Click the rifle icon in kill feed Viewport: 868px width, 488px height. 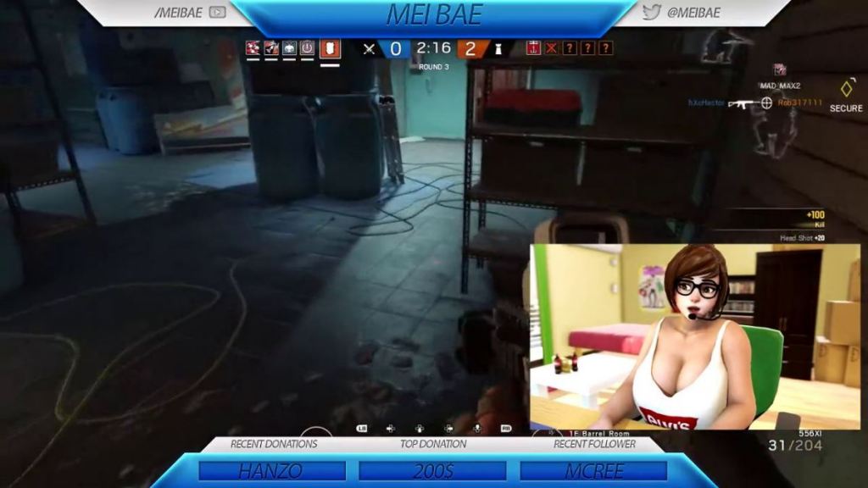point(743,103)
